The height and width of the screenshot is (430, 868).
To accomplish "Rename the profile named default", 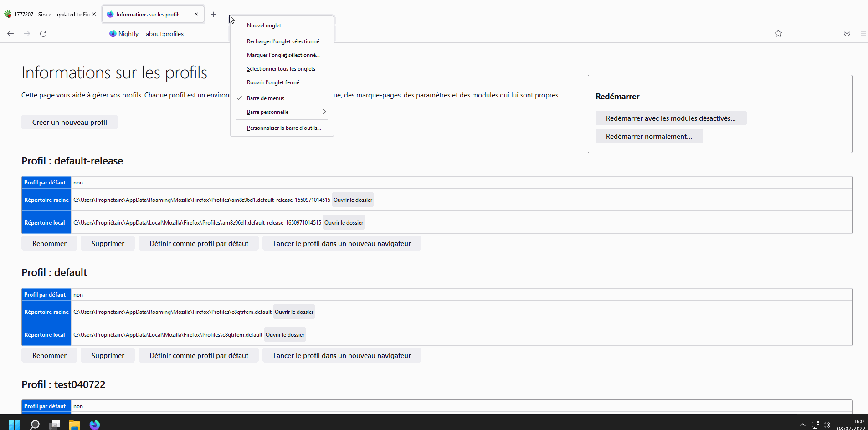I will (x=49, y=355).
